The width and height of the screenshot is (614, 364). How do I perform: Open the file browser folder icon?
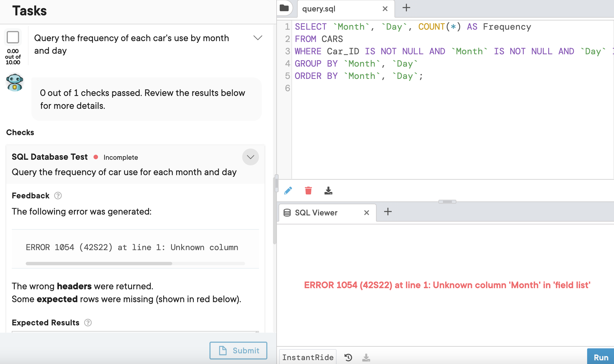(x=284, y=8)
